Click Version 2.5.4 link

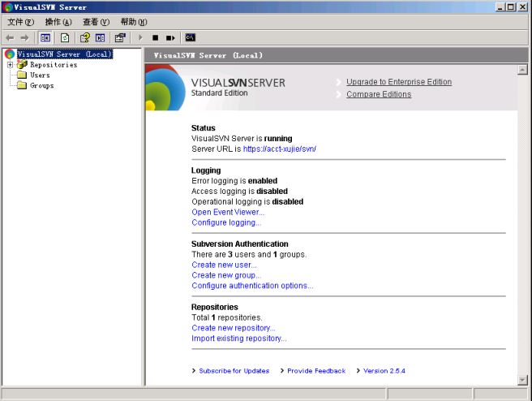[384, 371]
